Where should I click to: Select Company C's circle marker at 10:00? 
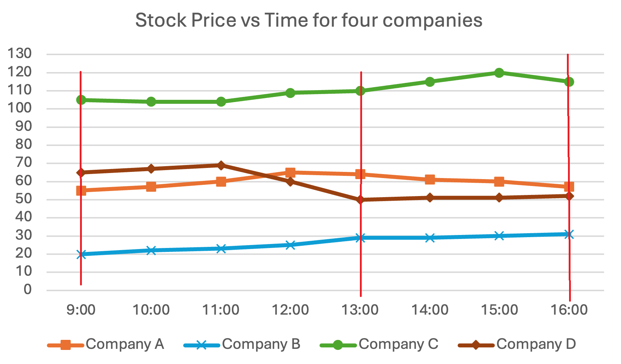click(x=151, y=102)
